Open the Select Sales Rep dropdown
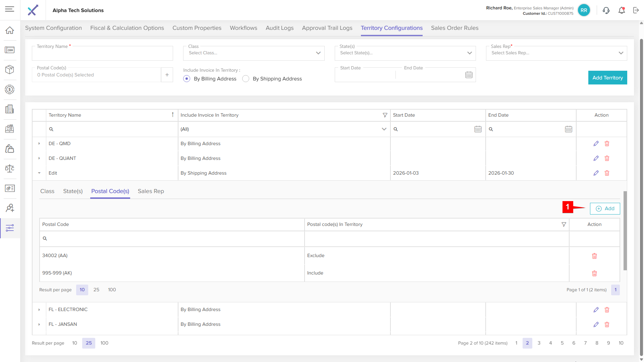The width and height of the screenshot is (644, 362). click(x=556, y=53)
